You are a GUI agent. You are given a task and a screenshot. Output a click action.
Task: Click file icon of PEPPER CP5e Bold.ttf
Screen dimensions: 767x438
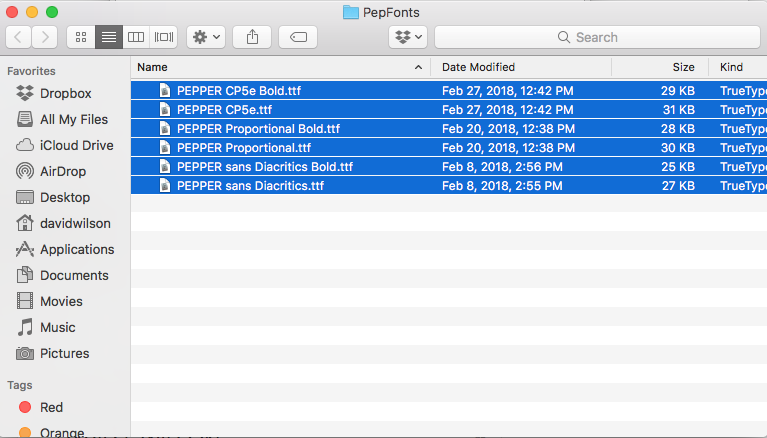(165, 91)
